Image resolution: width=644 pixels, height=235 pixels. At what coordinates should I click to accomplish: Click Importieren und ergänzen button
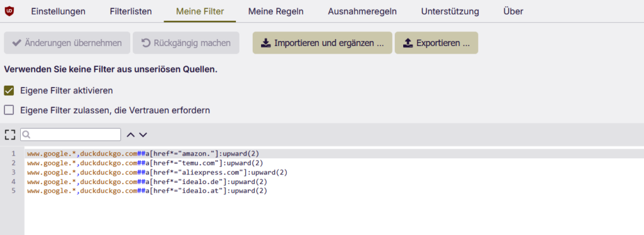323,43
